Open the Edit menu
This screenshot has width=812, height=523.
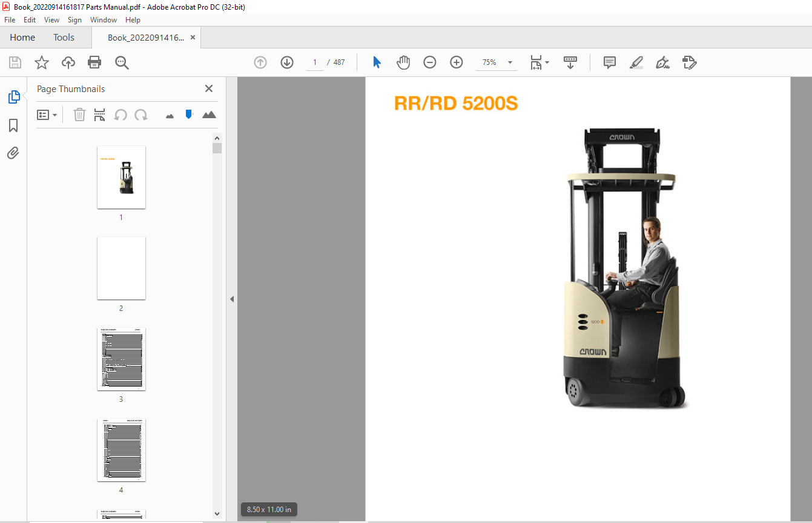(30, 20)
